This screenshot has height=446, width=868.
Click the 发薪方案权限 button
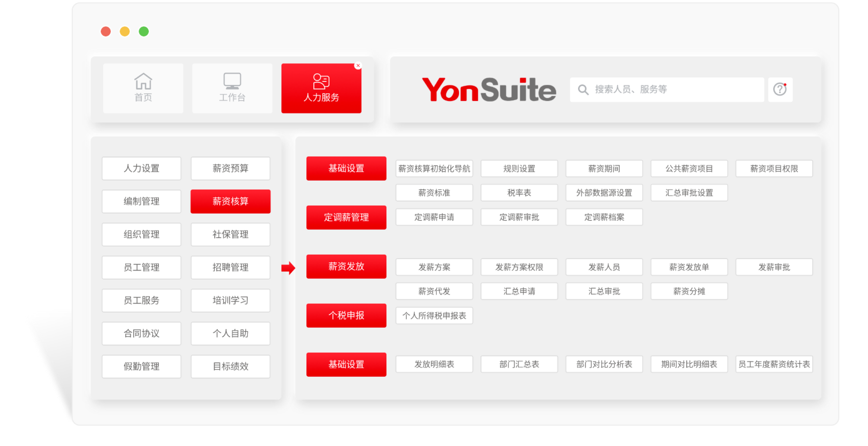tap(519, 267)
